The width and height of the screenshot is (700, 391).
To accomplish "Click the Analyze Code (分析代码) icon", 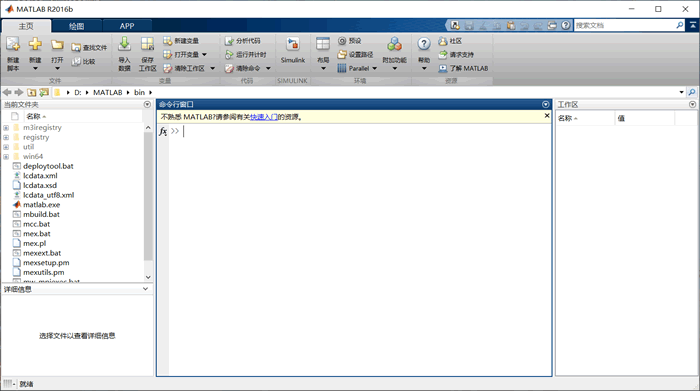I will pos(229,41).
